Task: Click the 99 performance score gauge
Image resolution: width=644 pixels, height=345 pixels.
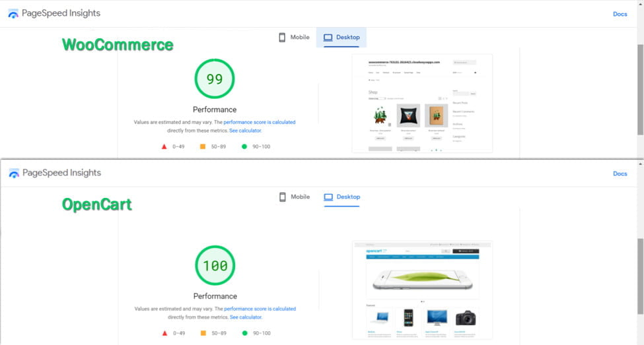Action: pos(215,79)
